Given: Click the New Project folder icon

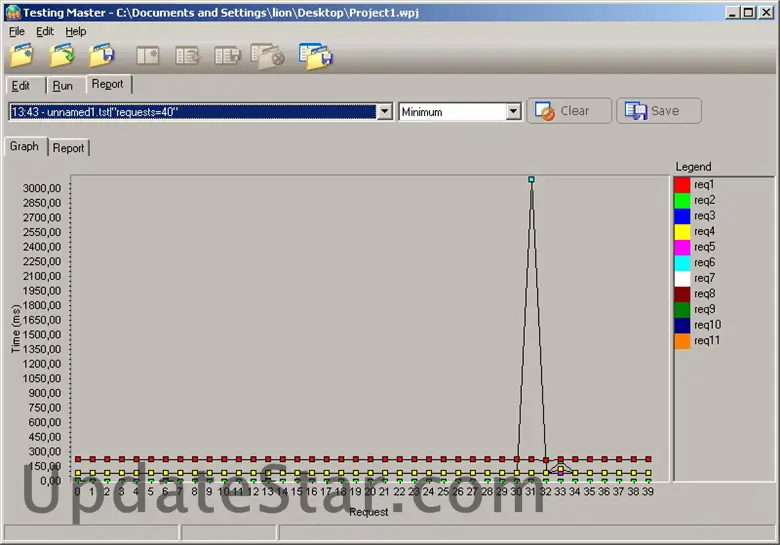Looking at the screenshot, I should coord(22,56).
